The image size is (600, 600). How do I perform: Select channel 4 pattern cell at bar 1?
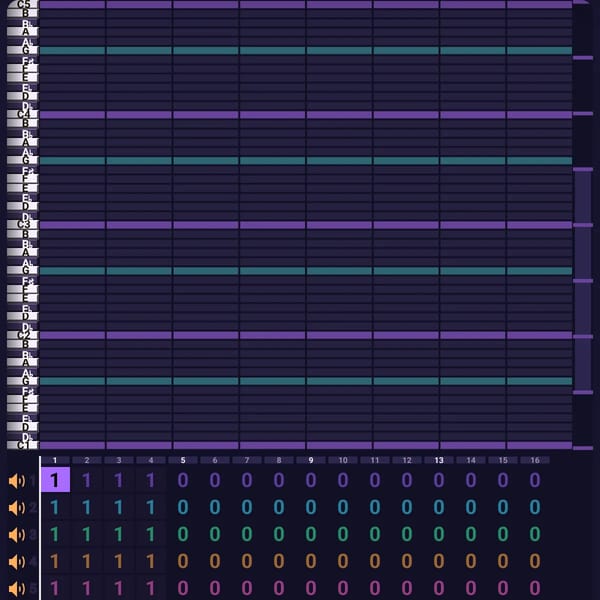(x=55, y=561)
